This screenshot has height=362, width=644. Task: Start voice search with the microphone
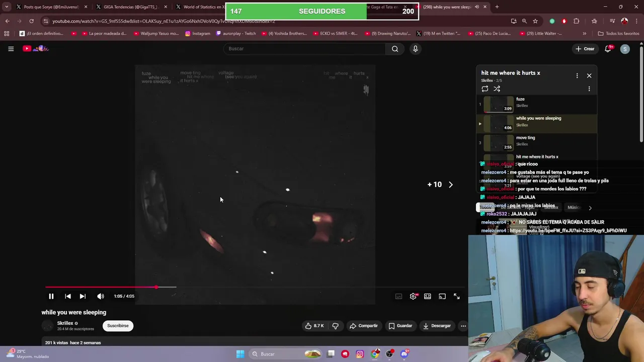tap(415, 49)
